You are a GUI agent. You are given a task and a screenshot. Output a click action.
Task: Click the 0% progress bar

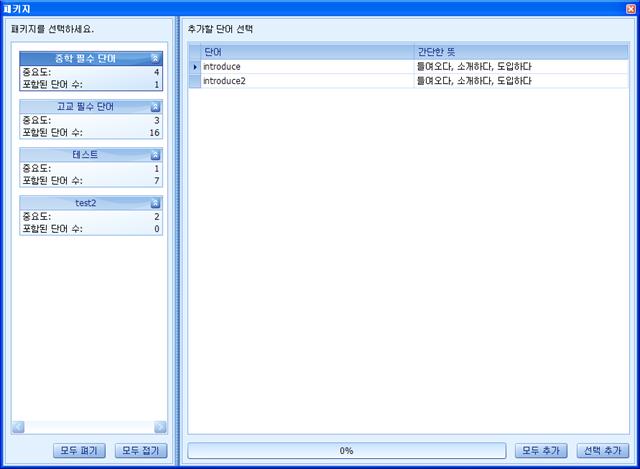[347, 451]
